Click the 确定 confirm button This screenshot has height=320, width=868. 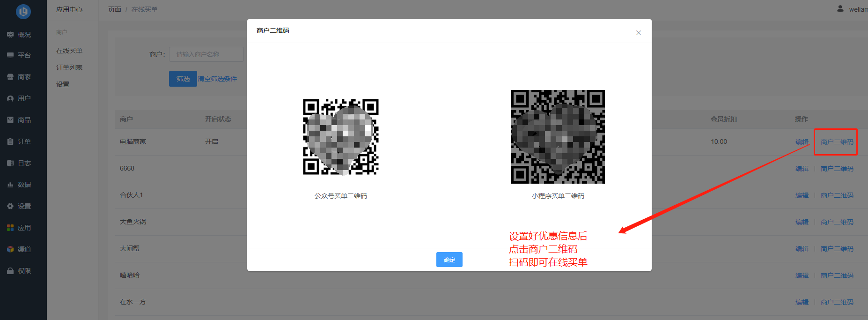point(449,260)
